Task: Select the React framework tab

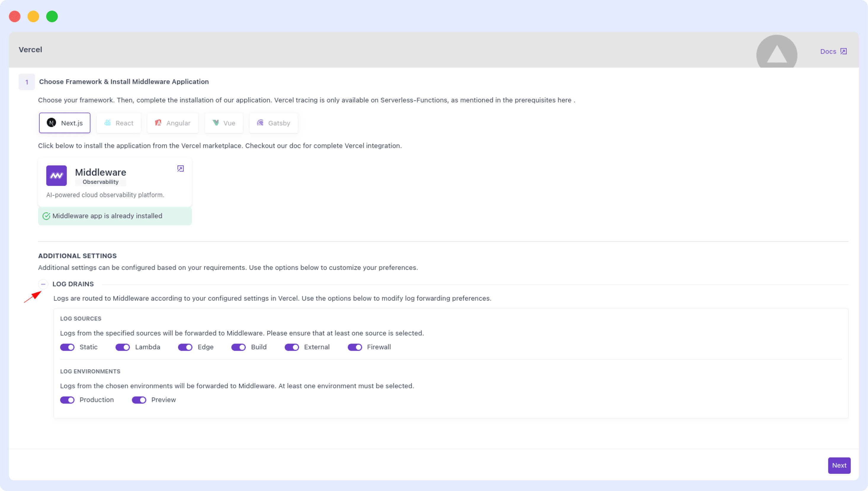Action: pyautogui.click(x=119, y=123)
